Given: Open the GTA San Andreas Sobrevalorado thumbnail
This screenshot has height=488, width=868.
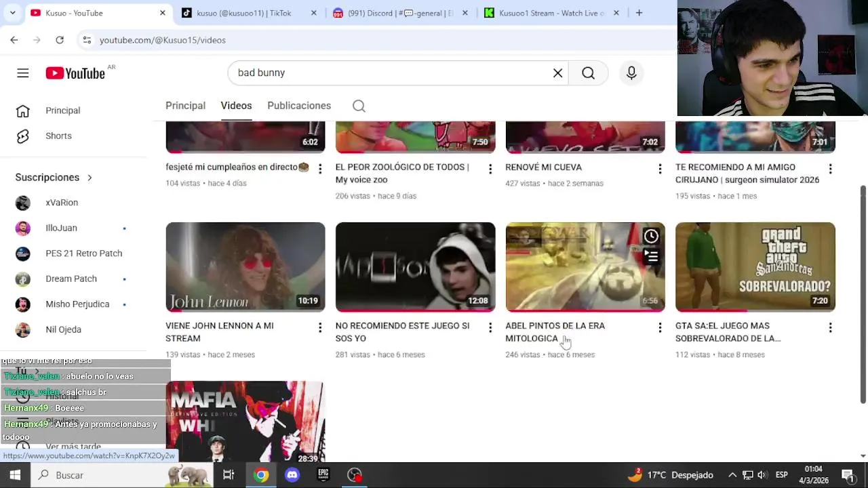Looking at the screenshot, I should tap(755, 267).
